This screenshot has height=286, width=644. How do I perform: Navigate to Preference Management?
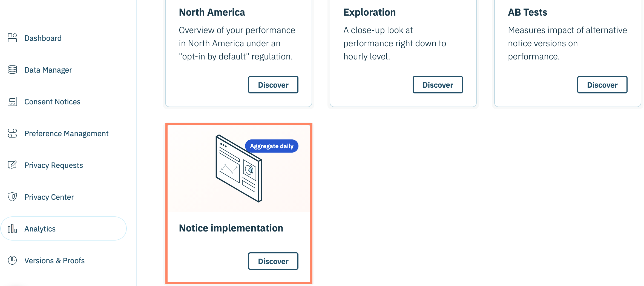coord(66,133)
